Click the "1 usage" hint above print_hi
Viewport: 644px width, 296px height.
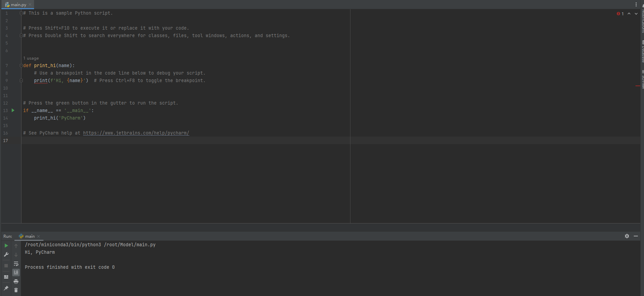pyautogui.click(x=31, y=58)
